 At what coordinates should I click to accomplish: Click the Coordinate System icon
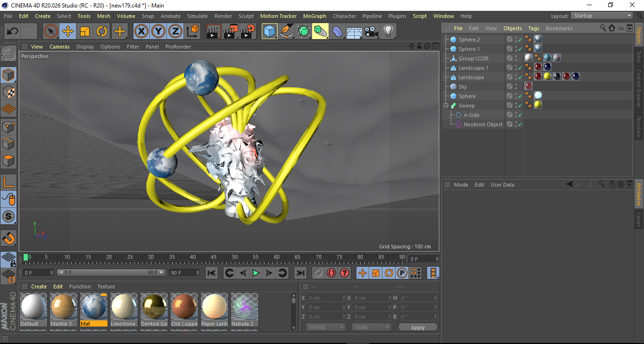click(192, 32)
